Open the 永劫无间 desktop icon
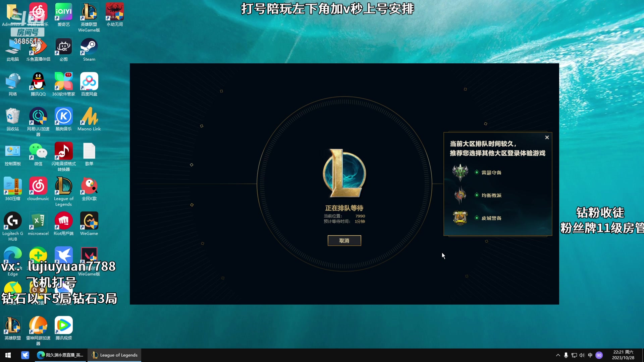 coord(115,15)
